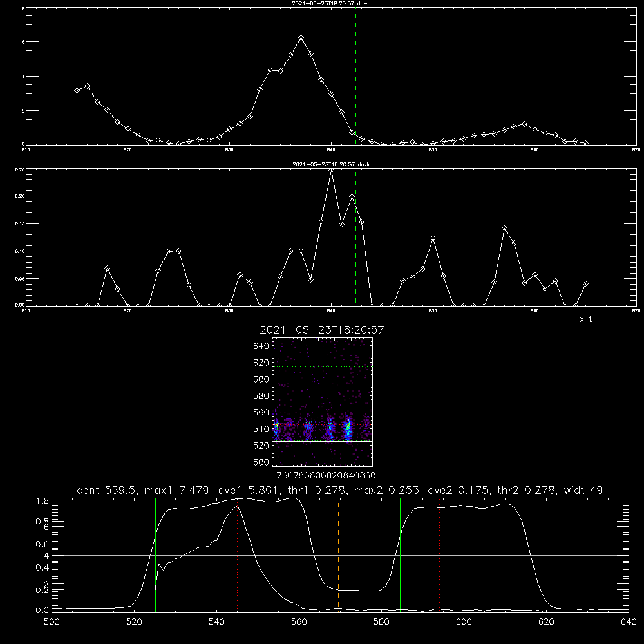Click the bottom plot x-axis label "580"
Viewport: 644px width, 644px height.
pyautogui.click(x=381, y=622)
